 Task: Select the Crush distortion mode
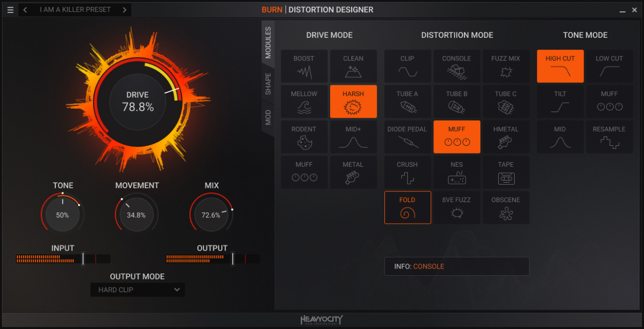[x=407, y=172]
